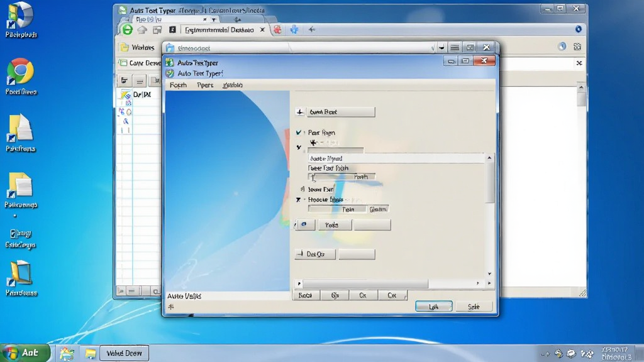
Task: Click the clock in the system tray
Action: tap(616, 353)
